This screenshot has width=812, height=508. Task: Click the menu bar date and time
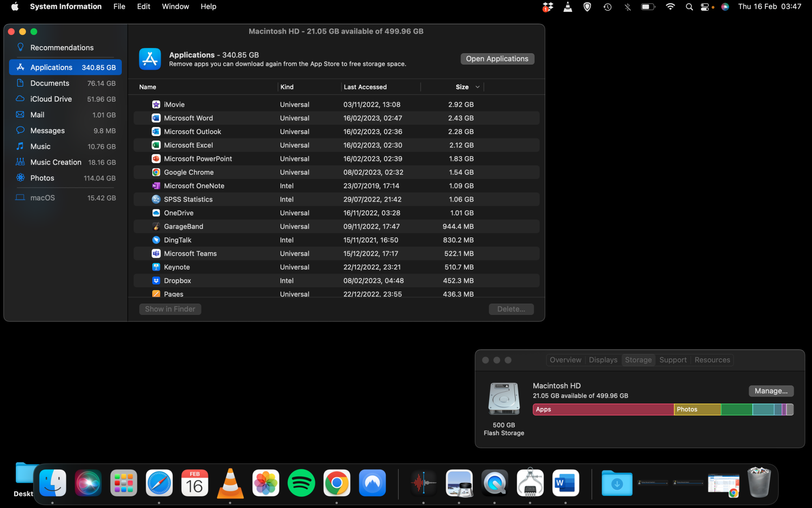click(769, 7)
